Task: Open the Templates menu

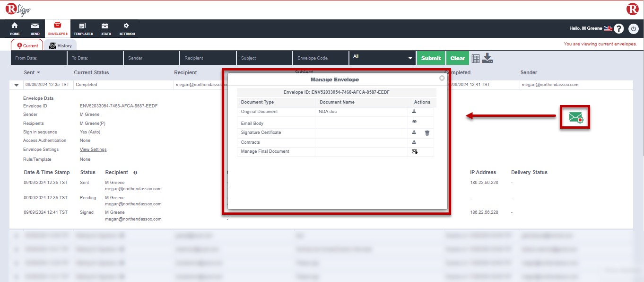Action: [83, 28]
